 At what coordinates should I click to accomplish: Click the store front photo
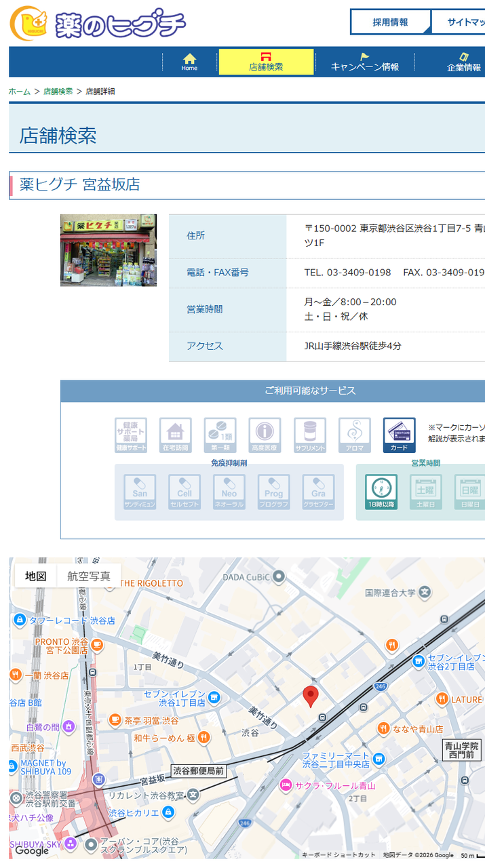109,250
